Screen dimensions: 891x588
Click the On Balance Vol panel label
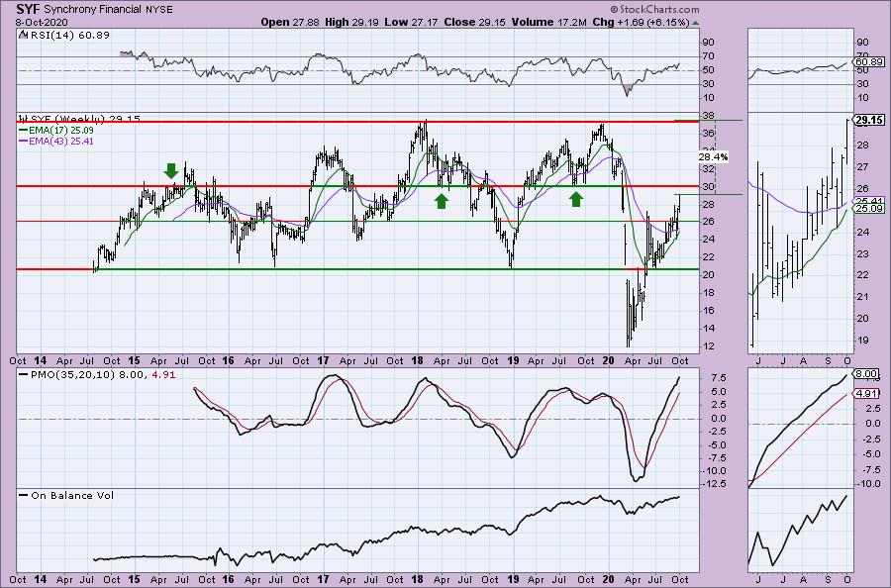point(72,495)
